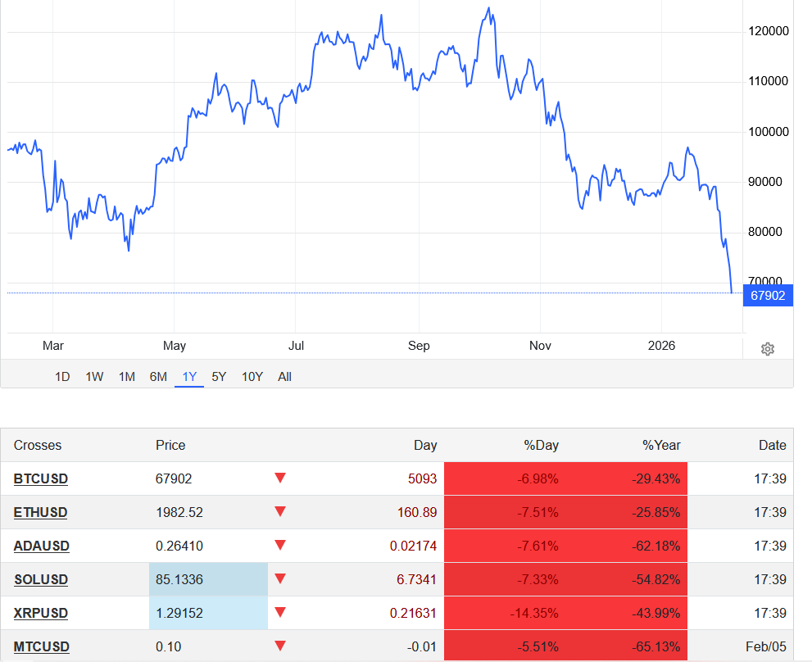Click the red down arrow beside ETHUSD
The image size is (812, 662).
click(x=280, y=512)
